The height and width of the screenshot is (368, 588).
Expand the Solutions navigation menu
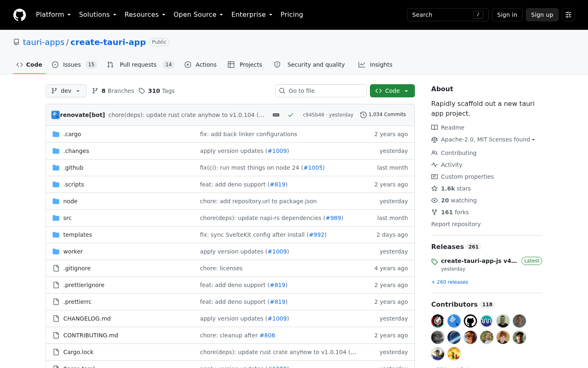click(x=98, y=15)
